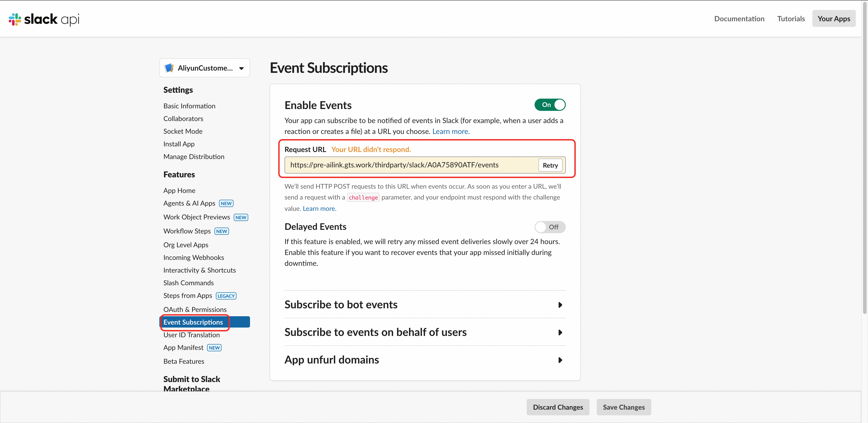Open Beta Features page
Viewport: 868px width, 423px height.
pyautogui.click(x=184, y=362)
